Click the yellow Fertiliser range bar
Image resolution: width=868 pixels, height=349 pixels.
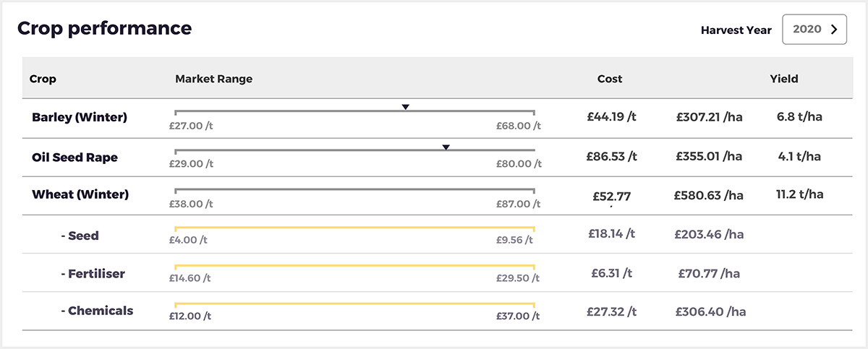pyautogui.click(x=354, y=267)
